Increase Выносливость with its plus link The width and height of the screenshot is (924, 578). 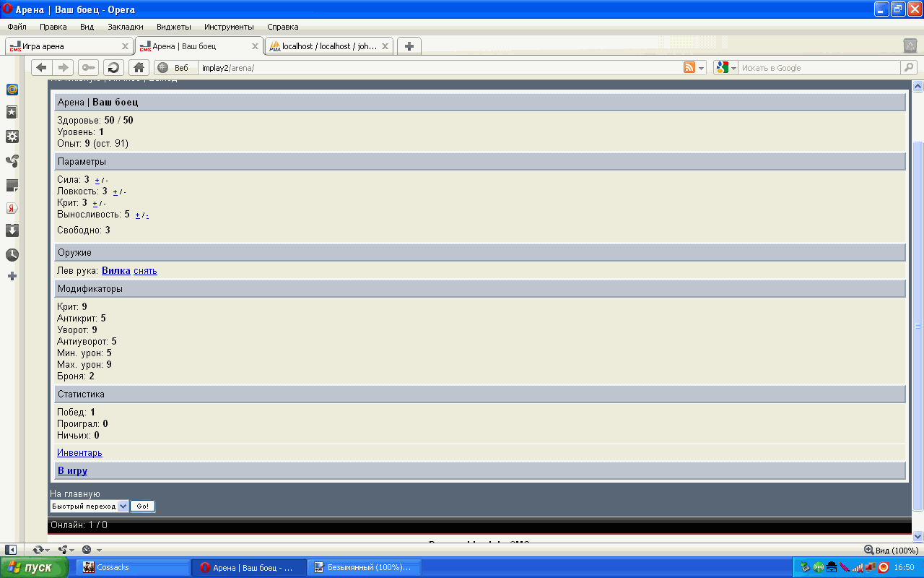click(138, 215)
